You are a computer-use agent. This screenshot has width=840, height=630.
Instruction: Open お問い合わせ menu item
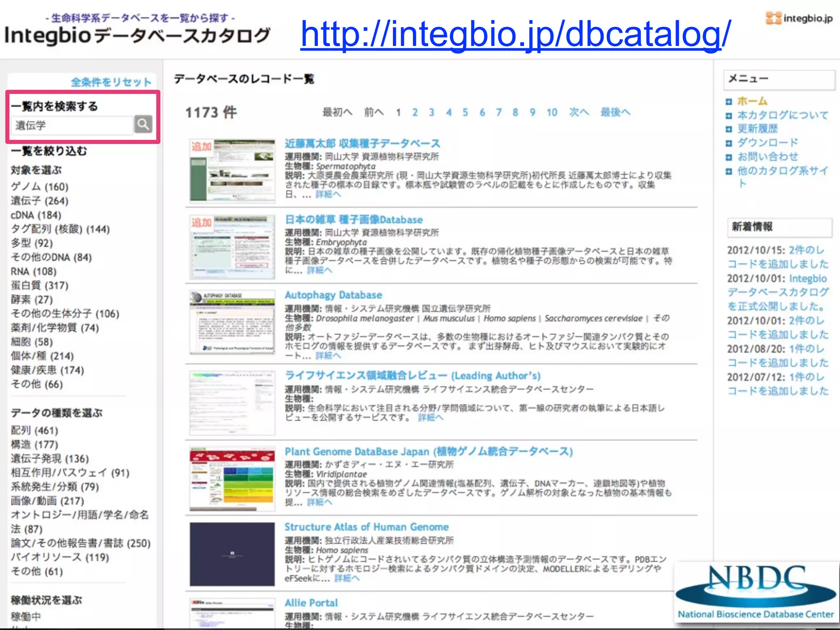click(768, 157)
